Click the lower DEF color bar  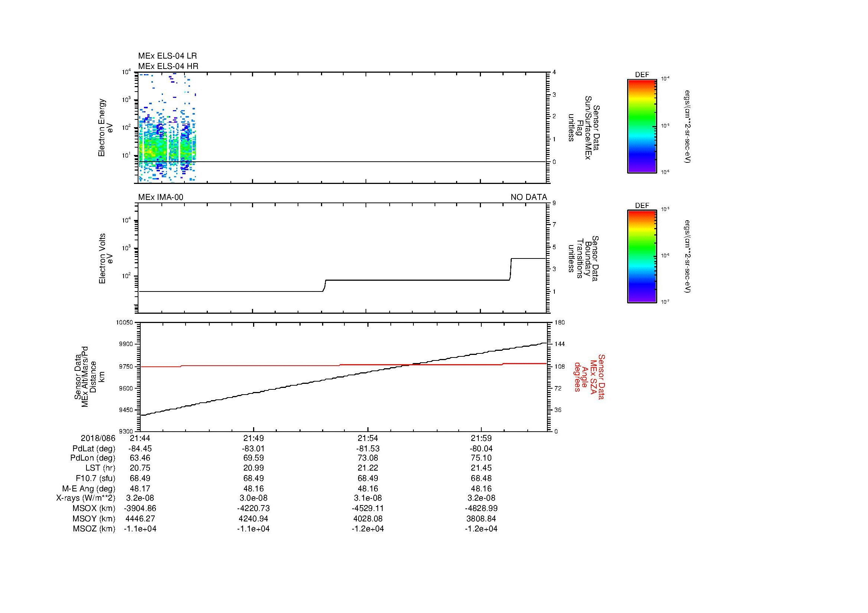642,257
